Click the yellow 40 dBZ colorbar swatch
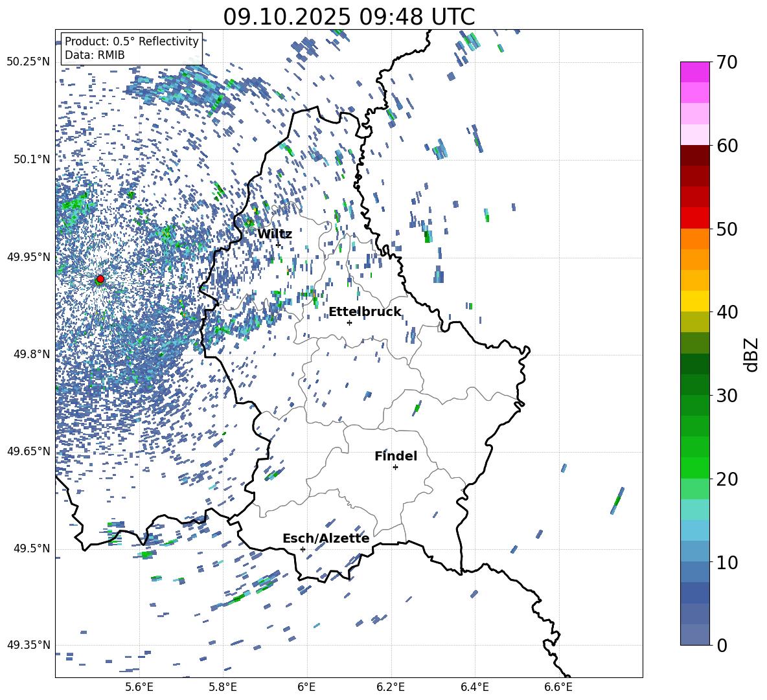This screenshot has height=700, width=767. pos(694,301)
